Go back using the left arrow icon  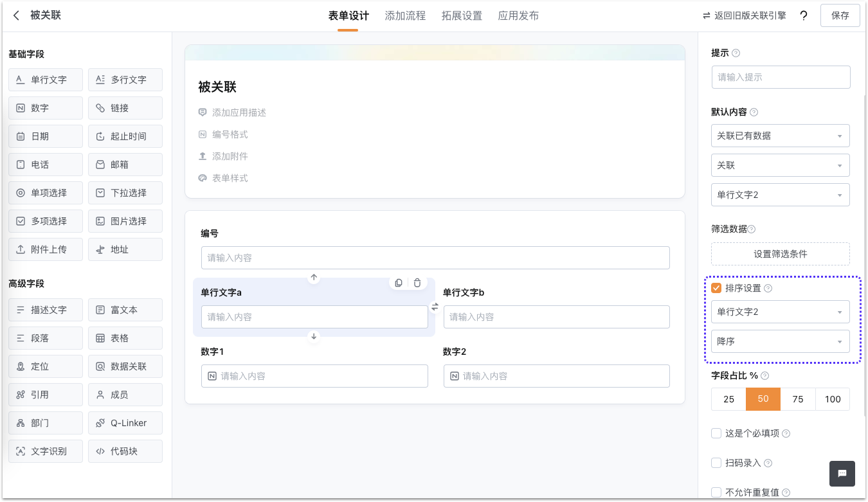coord(17,15)
